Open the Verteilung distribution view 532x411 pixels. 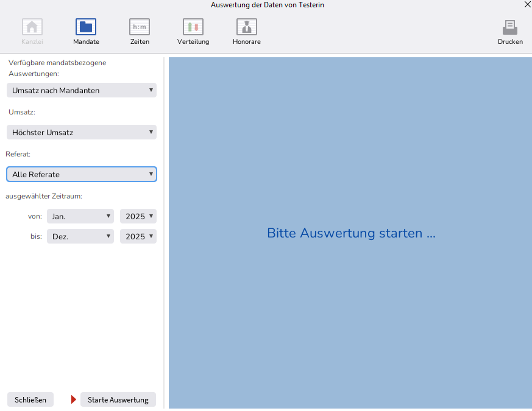[193, 27]
